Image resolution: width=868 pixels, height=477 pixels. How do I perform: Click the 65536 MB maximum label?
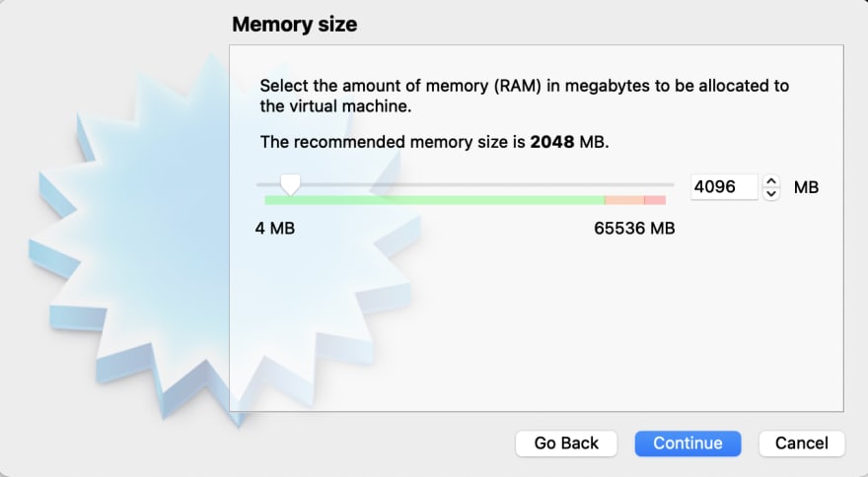[634, 228]
